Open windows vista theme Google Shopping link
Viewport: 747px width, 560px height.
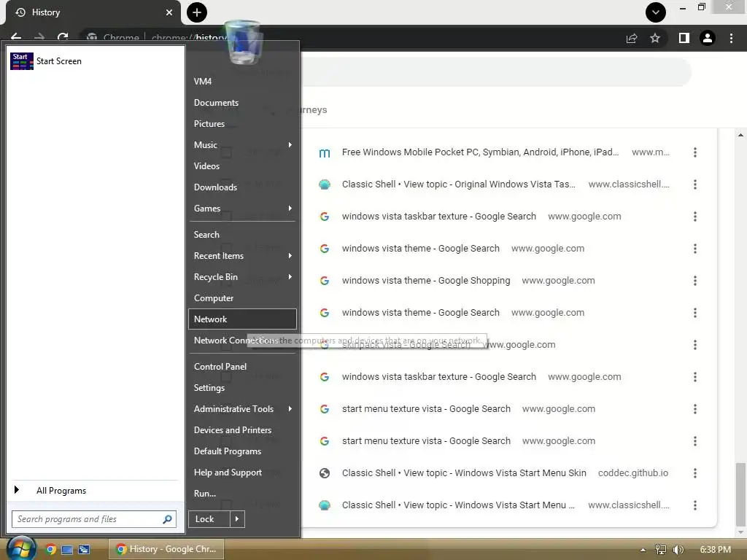tap(426, 281)
